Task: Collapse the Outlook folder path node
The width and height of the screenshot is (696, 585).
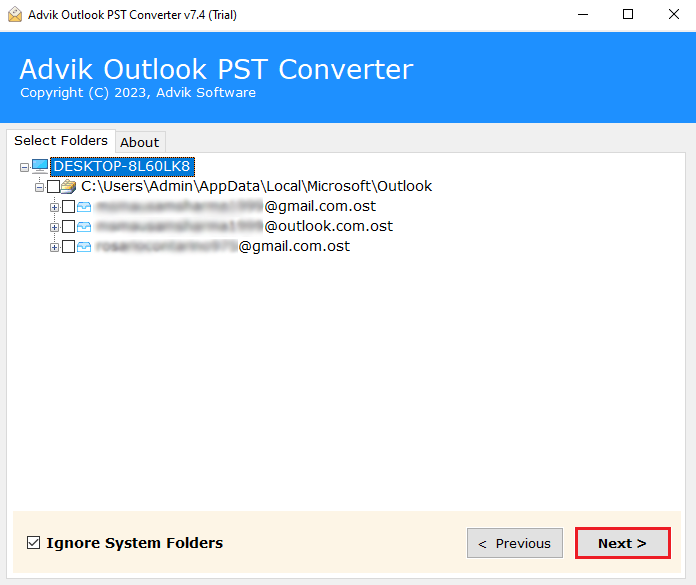Action: point(40,187)
